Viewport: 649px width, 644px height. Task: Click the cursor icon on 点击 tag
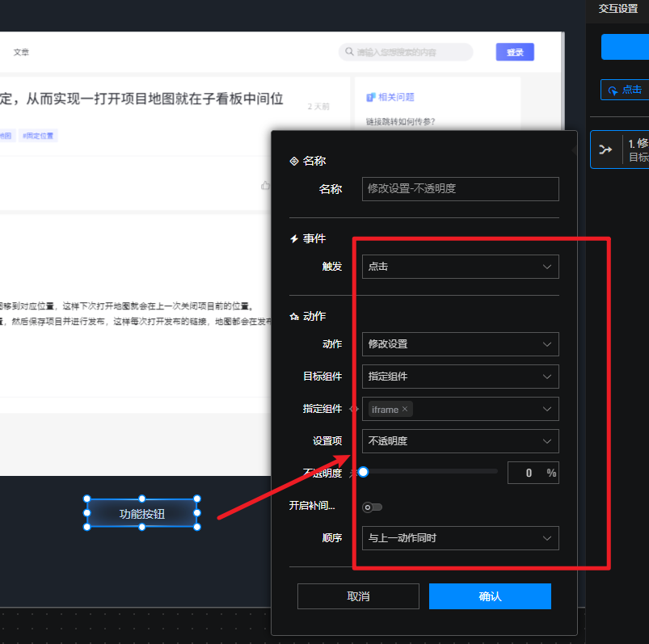(x=613, y=90)
